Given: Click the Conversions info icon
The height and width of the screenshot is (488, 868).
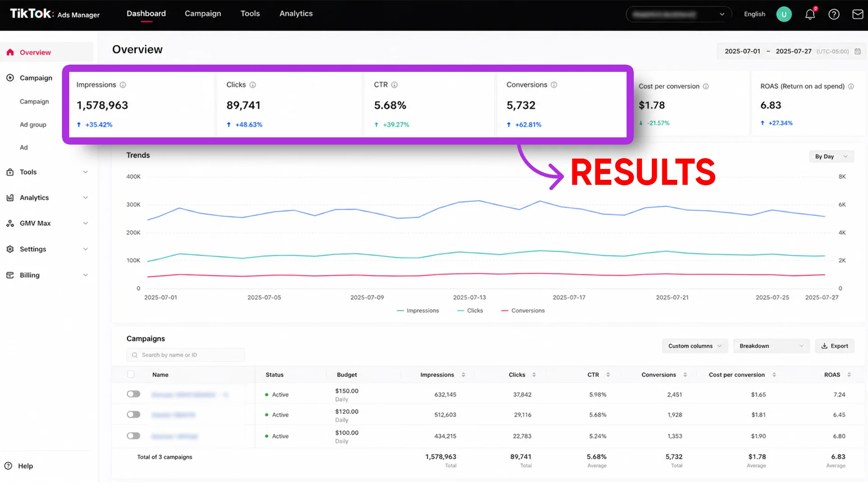Looking at the screenshot, I should 554,85.
